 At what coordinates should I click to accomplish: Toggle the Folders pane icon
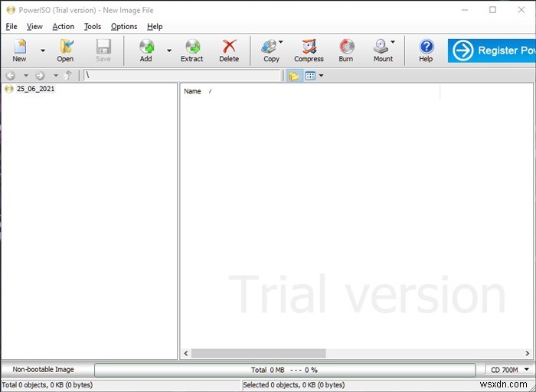(293, 76)
